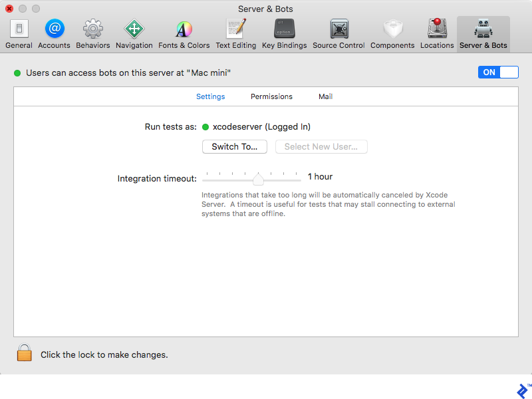Click the Select New User button
The image size is (532, 399).
321,146
